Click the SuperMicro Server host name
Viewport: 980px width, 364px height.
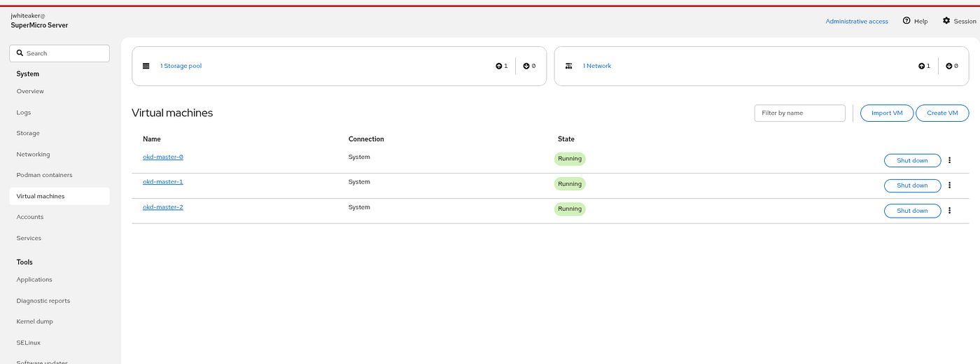coord(39,25)
